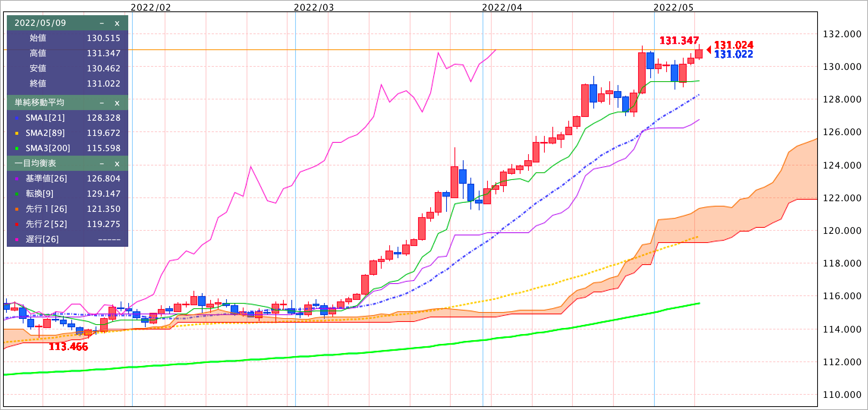Click the SMA2[89] yellow color marker
The width and height of the screenshot is (868, 410).
pos(16,134)
